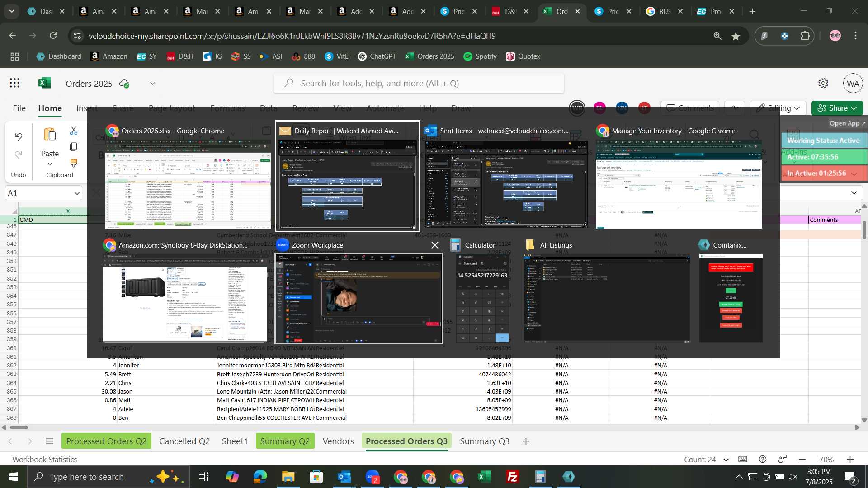
Task: Click the Undo arrow icon
Action: point(19,136)
